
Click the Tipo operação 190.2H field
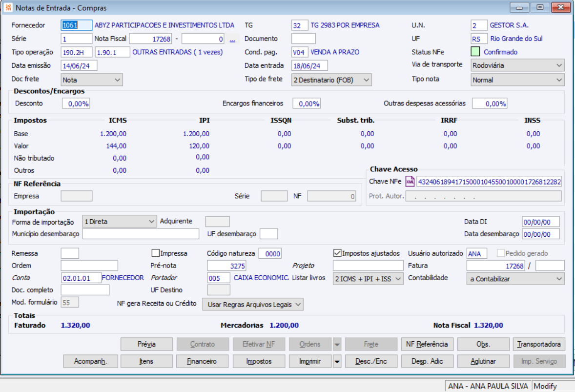pos(76,52)
